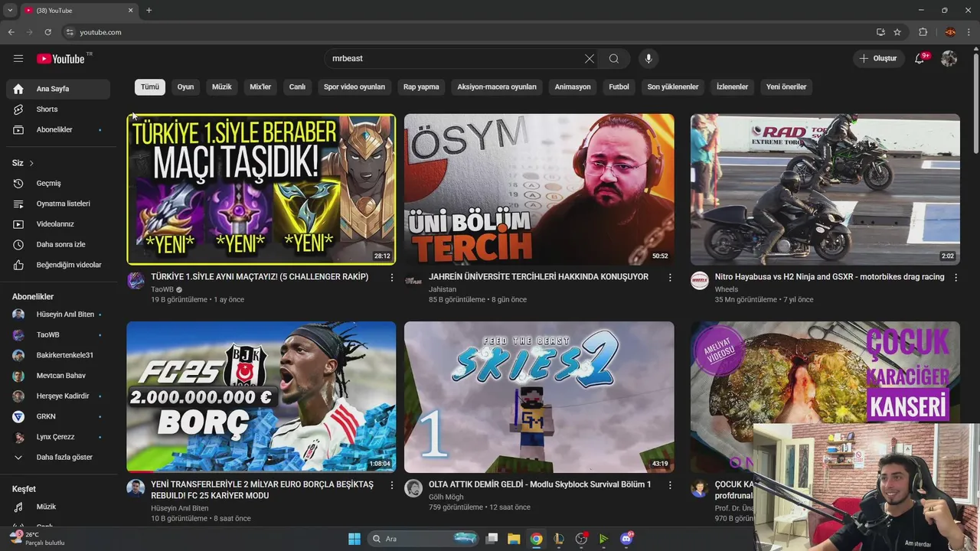Viewport: 980px width, 551px height.
Task: Open Nitro Hayabusa drag racing thumbnail
Action: [x=825, y=189]
